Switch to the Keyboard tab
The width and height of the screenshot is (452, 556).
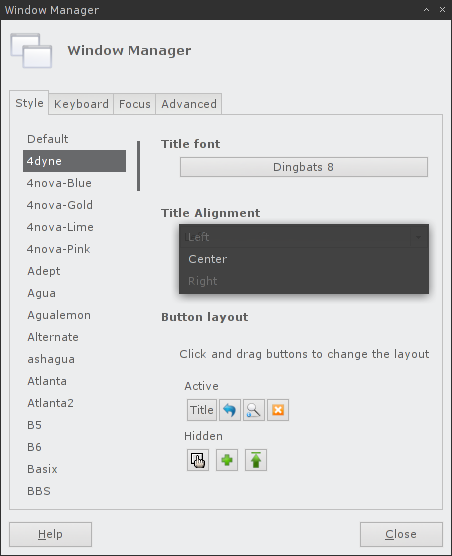click(81, 104)
